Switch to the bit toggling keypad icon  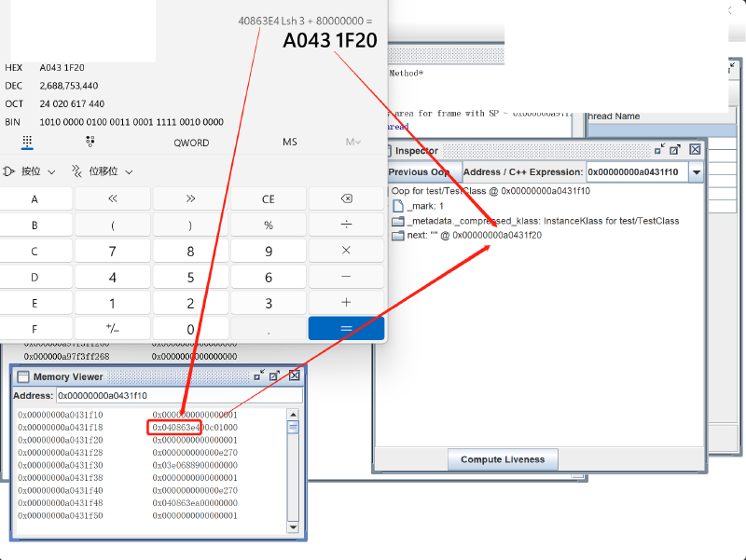pos(90,142)
